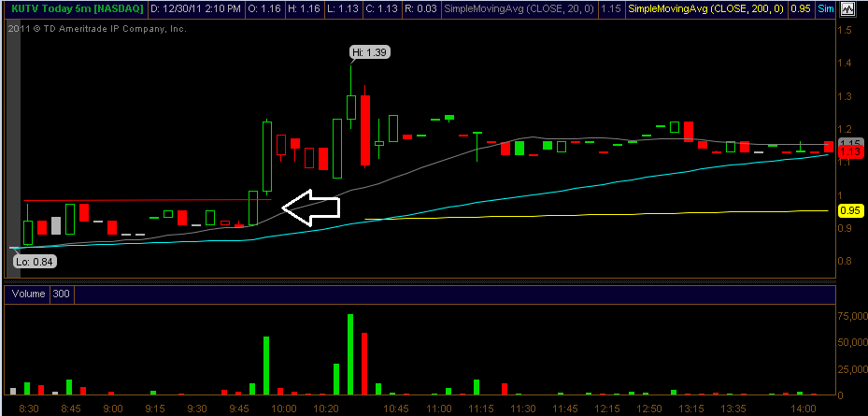Click the 10:00 time axis label
The height and width of the screenshot is (416, 868).
284,409
